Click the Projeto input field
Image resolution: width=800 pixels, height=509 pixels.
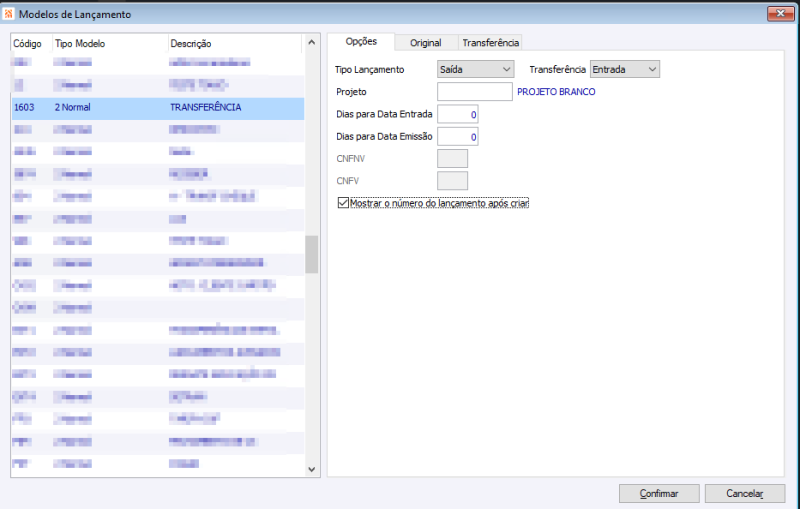click(474, 92)
